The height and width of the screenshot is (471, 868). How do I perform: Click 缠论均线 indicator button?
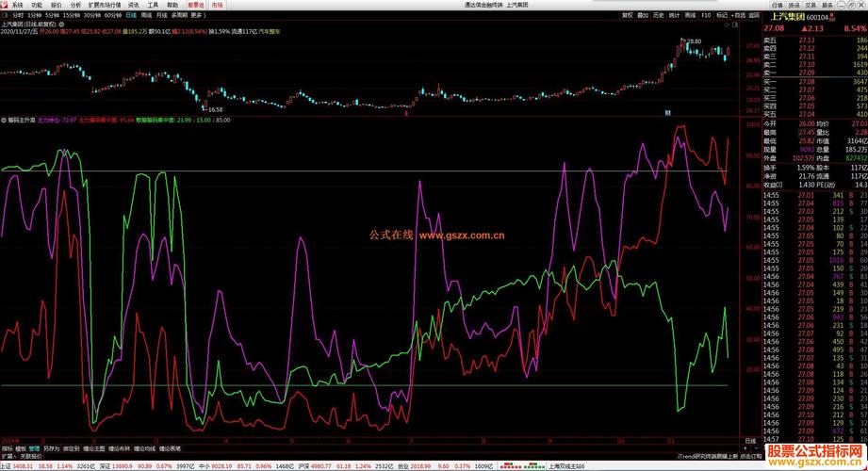144,448
